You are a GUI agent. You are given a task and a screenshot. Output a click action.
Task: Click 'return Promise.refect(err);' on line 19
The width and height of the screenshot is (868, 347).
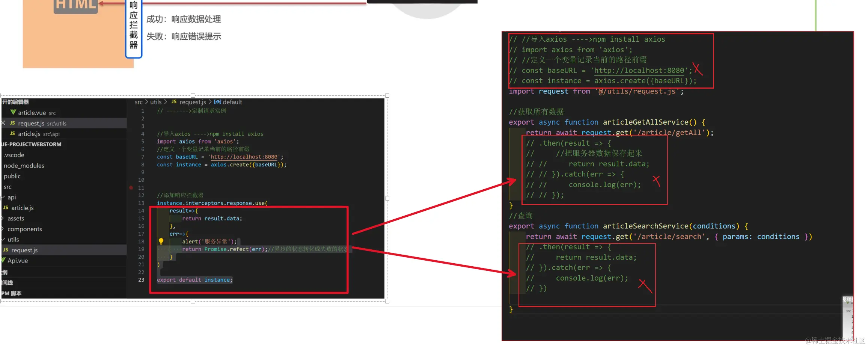225,249
